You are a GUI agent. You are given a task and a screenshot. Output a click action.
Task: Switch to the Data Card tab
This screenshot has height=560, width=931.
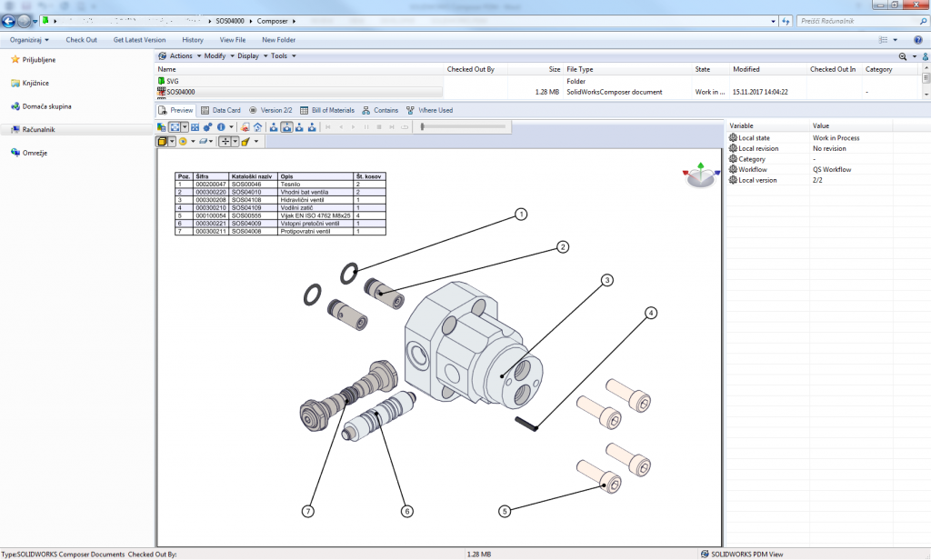click(225, 109)
